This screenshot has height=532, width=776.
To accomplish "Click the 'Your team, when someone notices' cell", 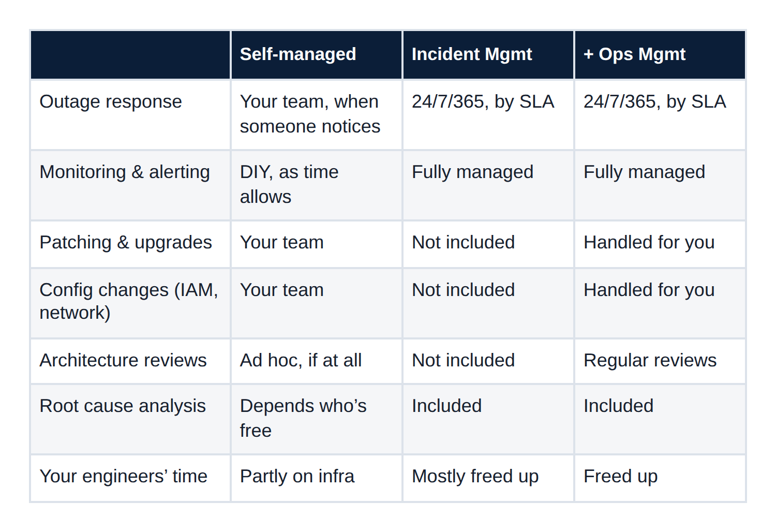I will tap(316, 114).
